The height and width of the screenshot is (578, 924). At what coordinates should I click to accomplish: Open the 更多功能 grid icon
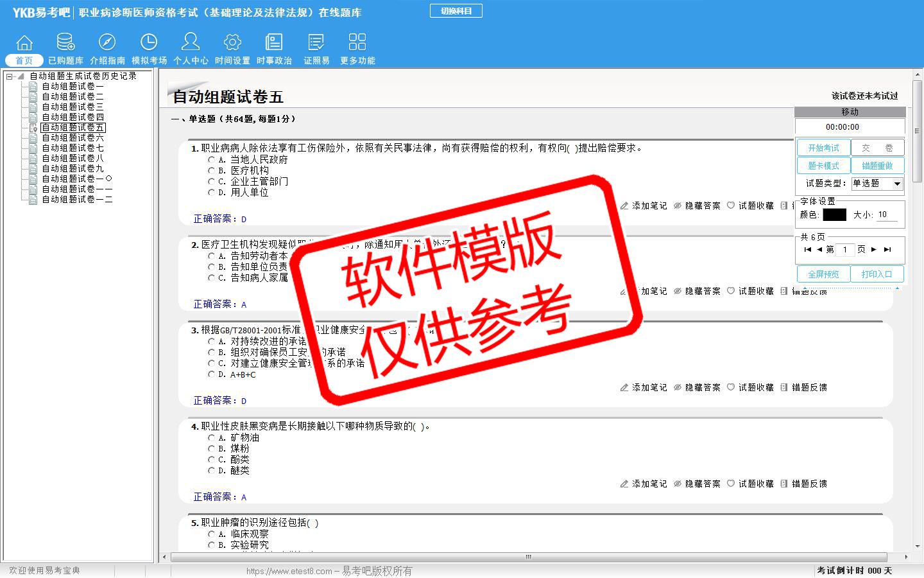click(x=357, y=42)
